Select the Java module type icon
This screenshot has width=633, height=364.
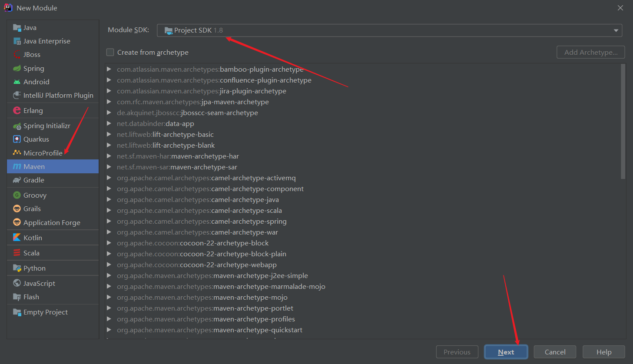pyautogui.click(x=17, y=28)
